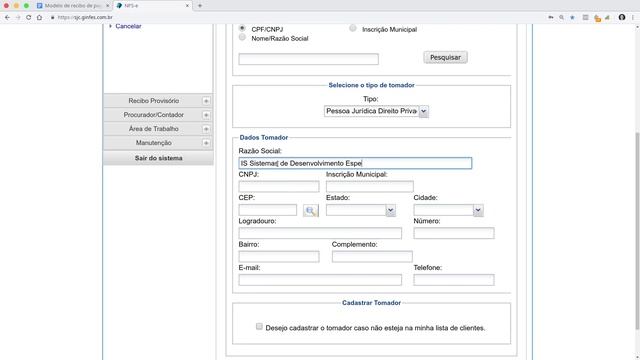Close the Modelo de recibo tab
The height and width of the screenshot is (360, 640).
107,6
